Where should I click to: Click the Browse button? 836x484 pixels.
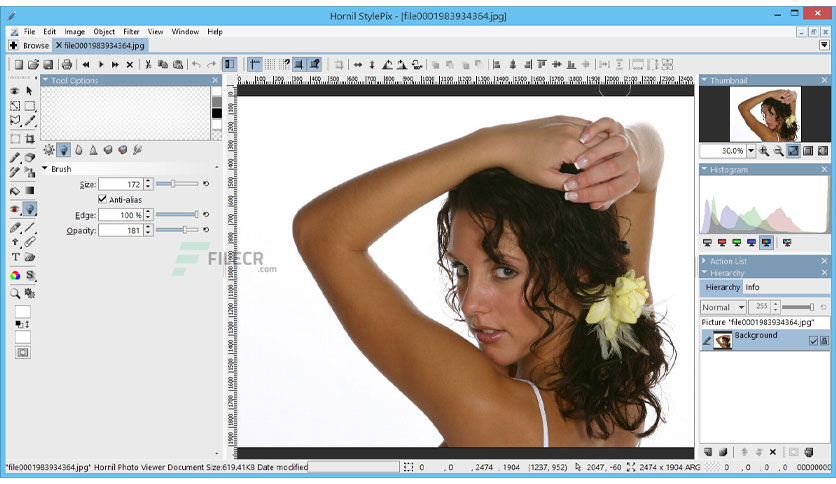click(29, 45)
